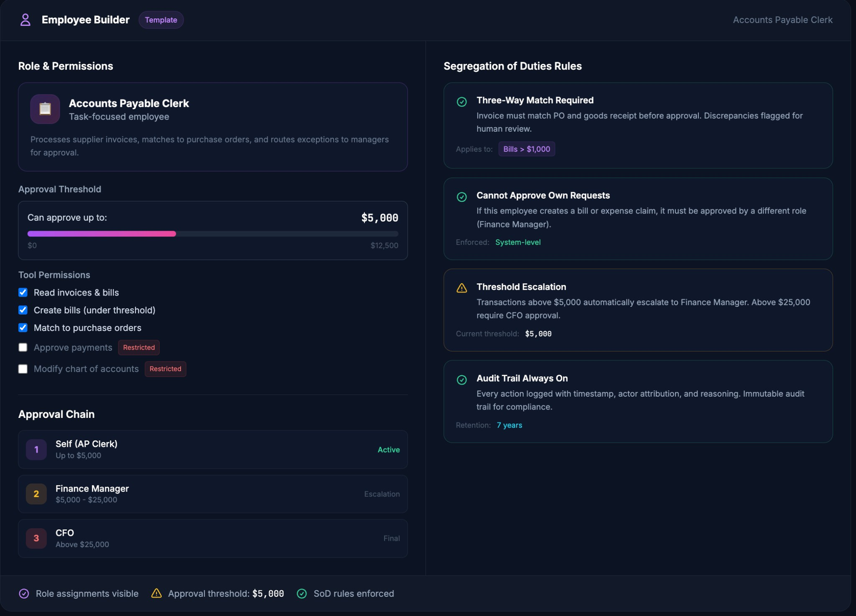Click the 7 years retention link
Image resolution: width=856 pixels, height=616 pixels.
click(509, 425)
